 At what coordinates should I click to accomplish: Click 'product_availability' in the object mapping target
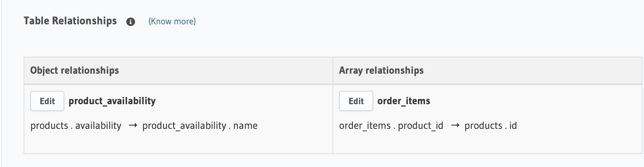click(184, 126)
